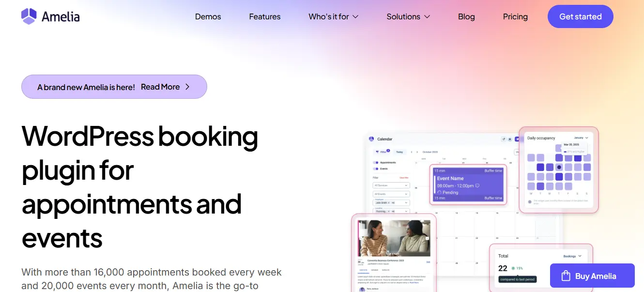This screenshot has width=644, height=292.
Task: Go to the Features menu item
Action: click(x=265, y=16)
